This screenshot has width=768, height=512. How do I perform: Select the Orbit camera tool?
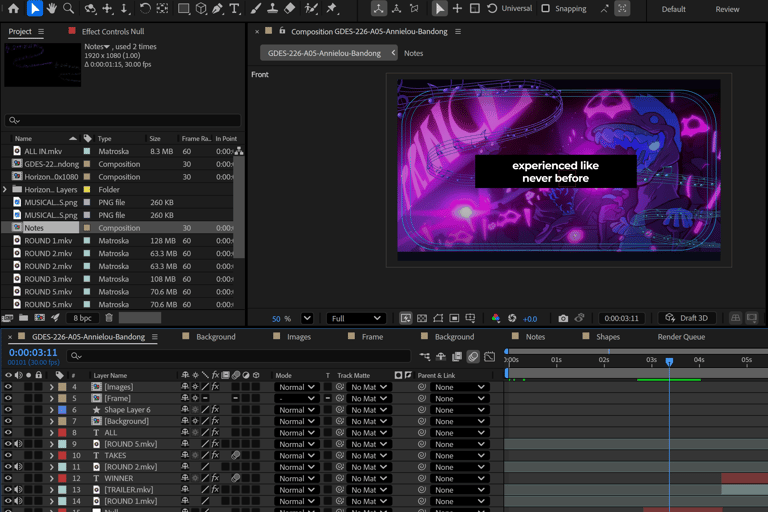tap(90, 8)
